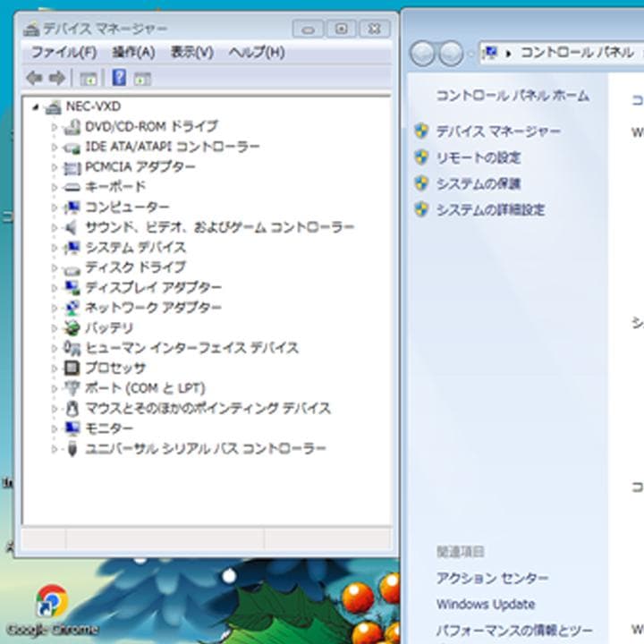Open the 表示(V) menu

191,52
